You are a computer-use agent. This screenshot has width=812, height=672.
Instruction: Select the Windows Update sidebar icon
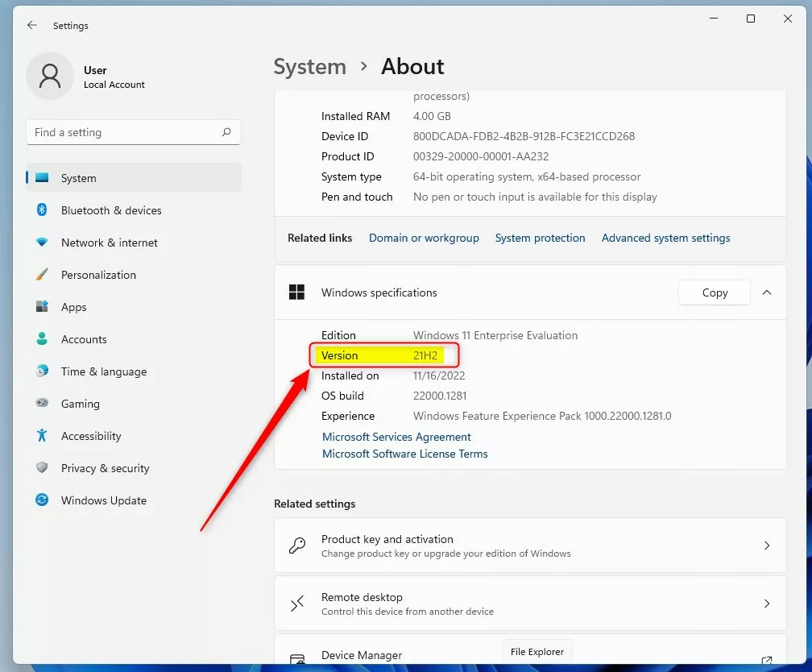[42, 500]
